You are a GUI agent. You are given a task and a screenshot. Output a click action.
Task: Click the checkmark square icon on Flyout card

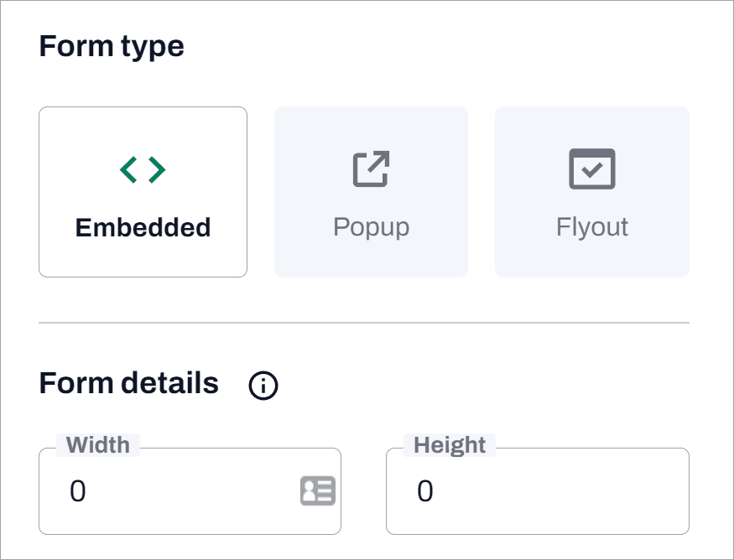[x=592, y=168]
